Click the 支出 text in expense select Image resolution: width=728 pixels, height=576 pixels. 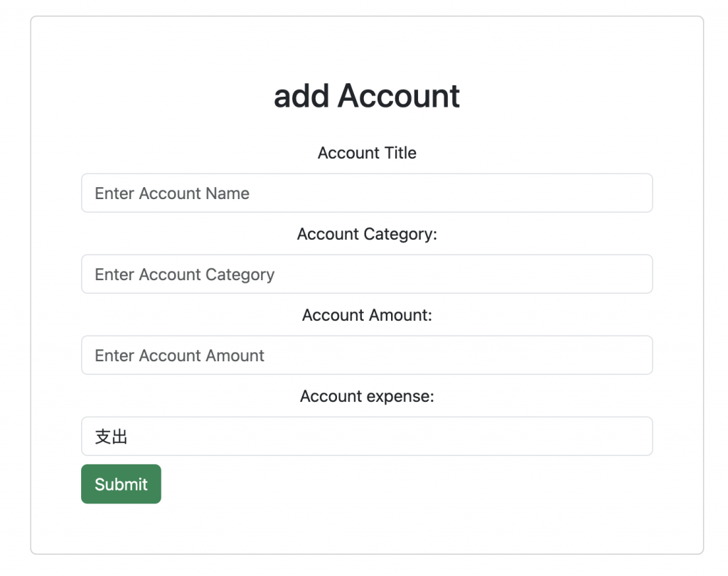click(x=112, y=437)
